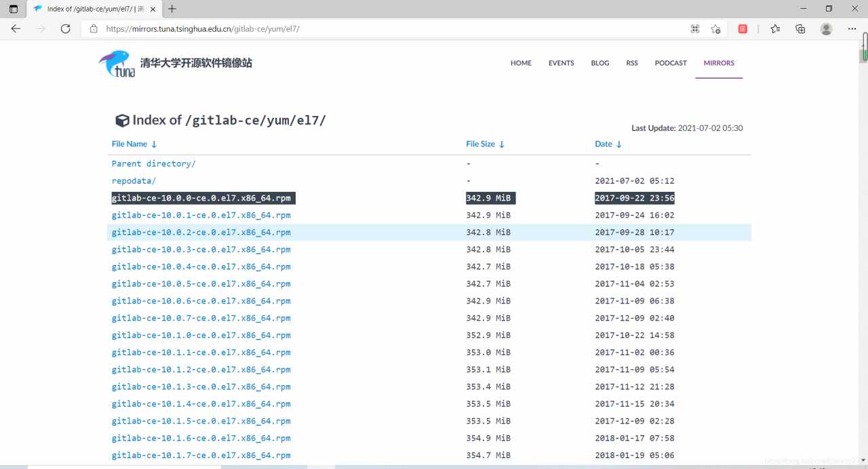Open the Favorites list icon
868x469 pixels.
click(x=775, y=28)
